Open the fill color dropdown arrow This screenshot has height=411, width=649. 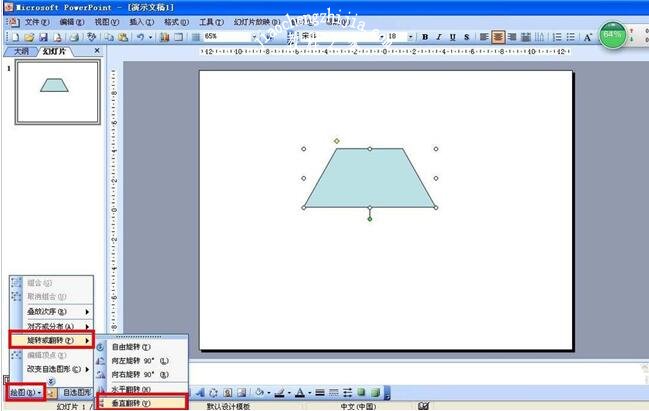point(269,392)
